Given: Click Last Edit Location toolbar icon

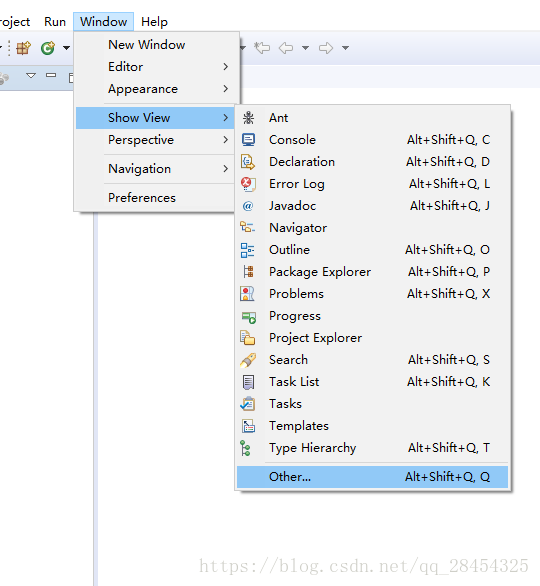Looking at the screenshot, I should 262,48.
